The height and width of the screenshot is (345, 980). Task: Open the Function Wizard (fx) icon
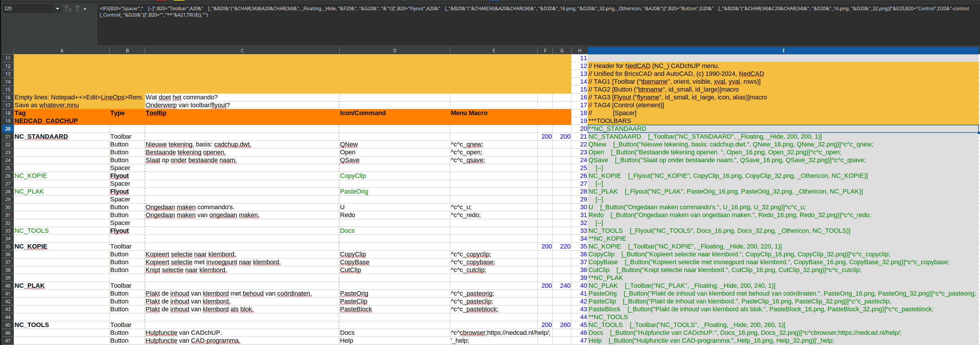[68, 8]
